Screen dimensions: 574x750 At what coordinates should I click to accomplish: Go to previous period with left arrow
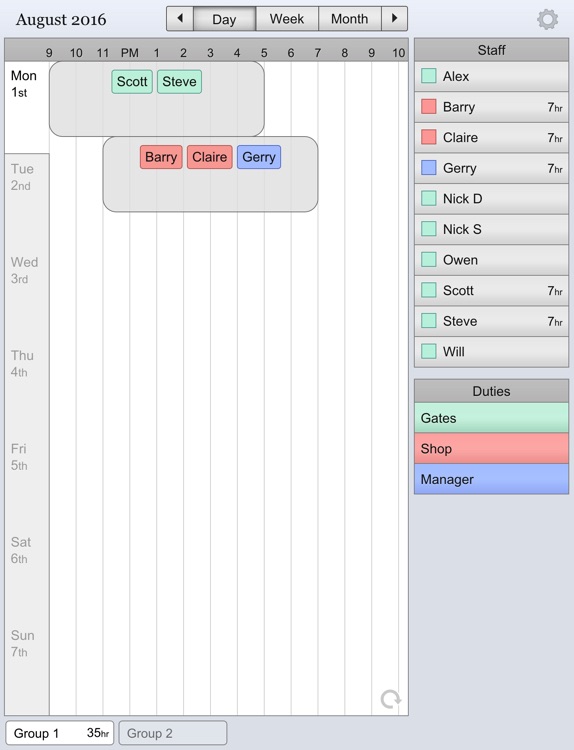click(x=180, y=19)
